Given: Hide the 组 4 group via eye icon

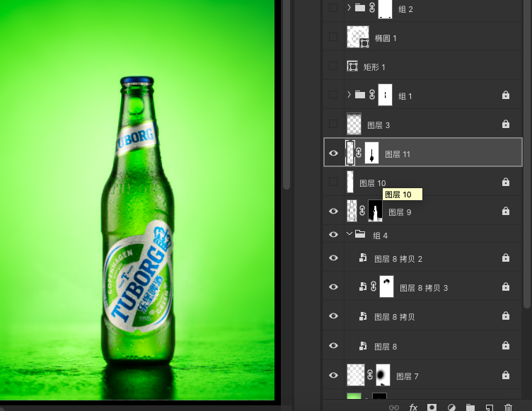Looking at the screenshot, I should [333, 235].
